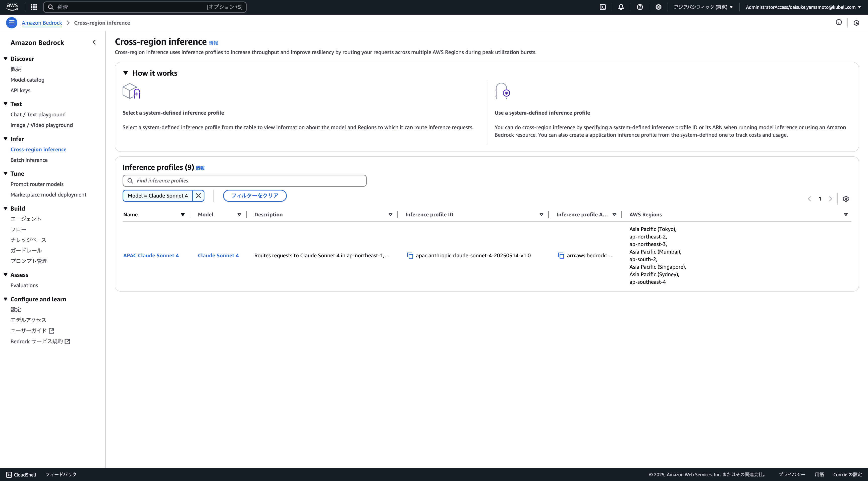
Task: Open Model catalog in sidebar
Action: click(x=27, y=80)
